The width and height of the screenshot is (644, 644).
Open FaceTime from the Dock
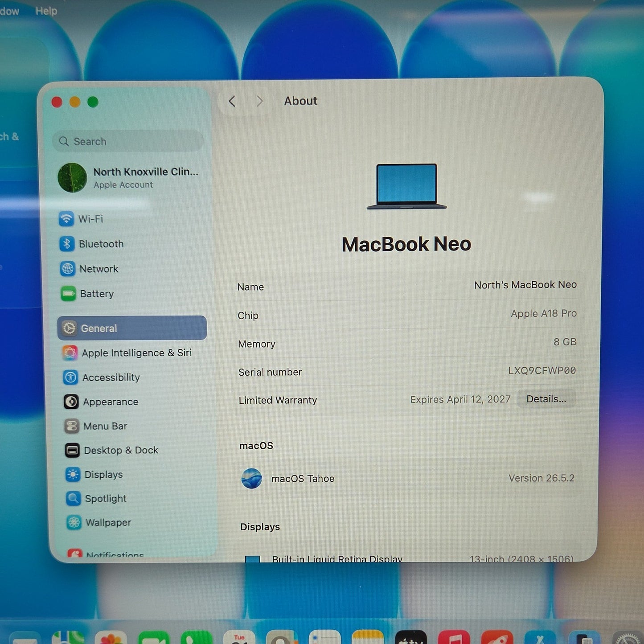(x=154, y=637)
